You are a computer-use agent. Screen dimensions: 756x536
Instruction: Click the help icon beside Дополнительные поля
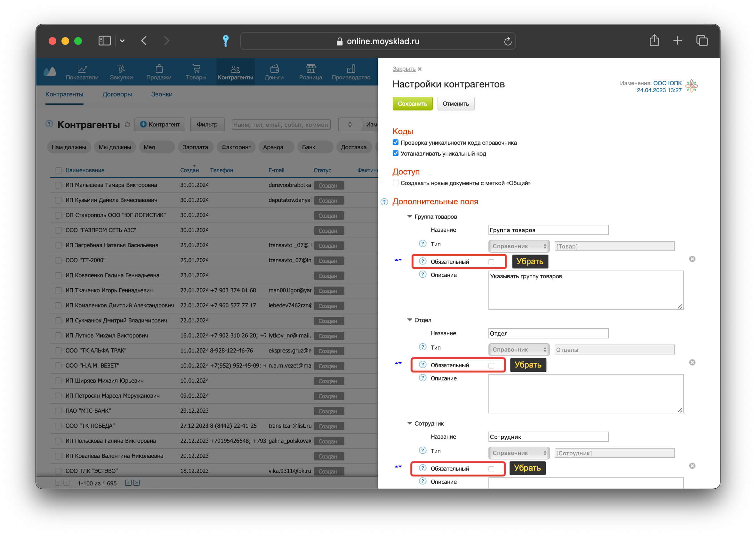[x=384, y=202]
